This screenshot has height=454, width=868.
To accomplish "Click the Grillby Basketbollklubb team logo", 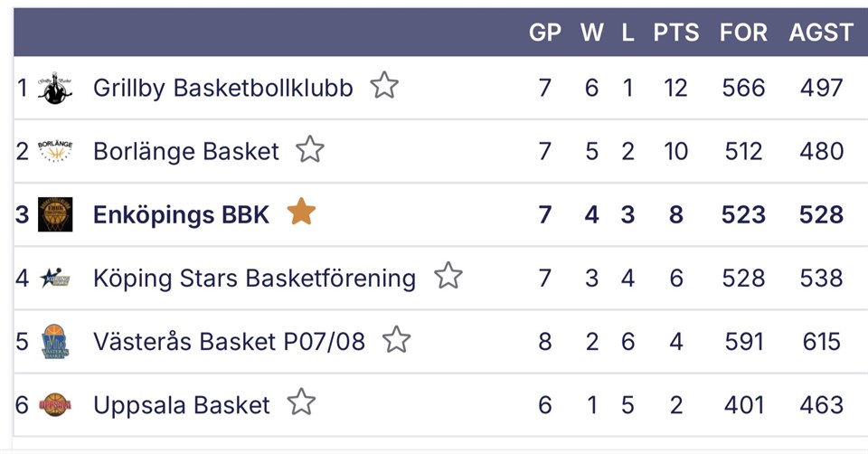I will click(x=55, y=88).
